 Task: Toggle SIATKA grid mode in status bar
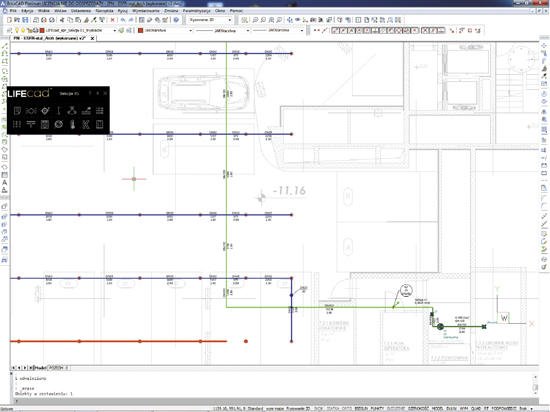333,408
